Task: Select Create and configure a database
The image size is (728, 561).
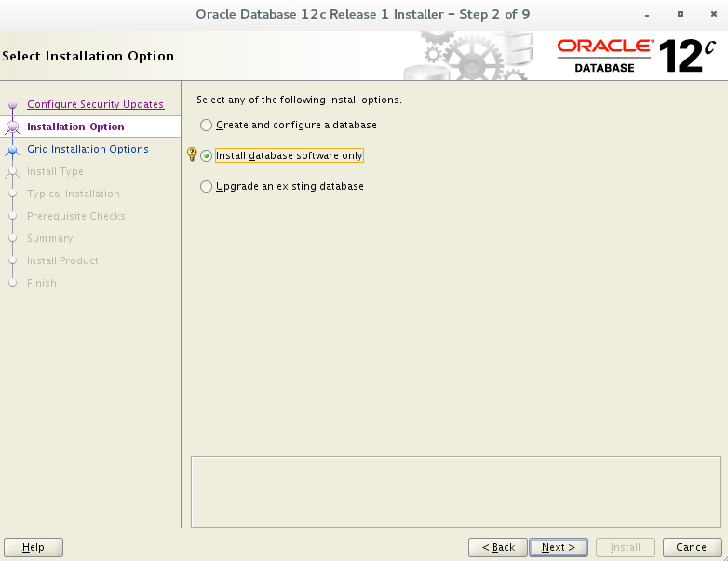Action: point(289,125)
